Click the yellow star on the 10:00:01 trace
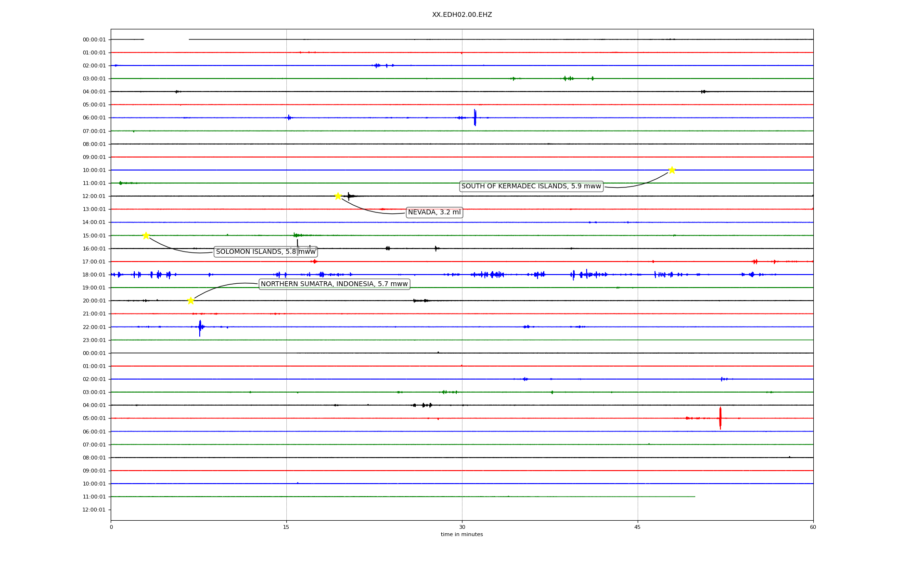This screenshot has width=924, height=578. (x=672, y=170)
